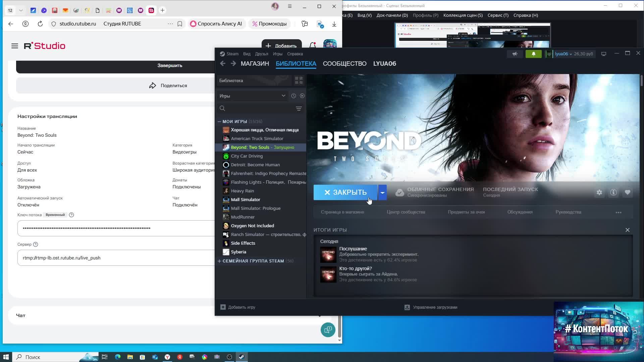Click the search magnifier in the library sidebar
This screenshot has height=362, width=644.
[222, 108]
